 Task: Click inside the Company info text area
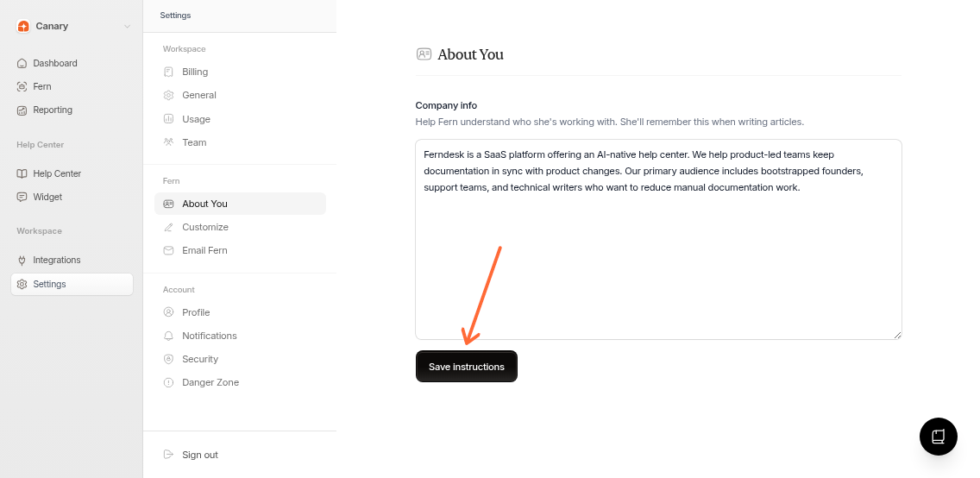point(657,259)
